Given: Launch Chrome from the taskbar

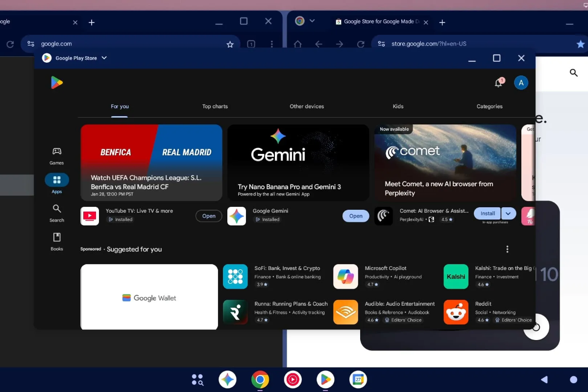Looking at the screenshot, I should click(260, 379).
